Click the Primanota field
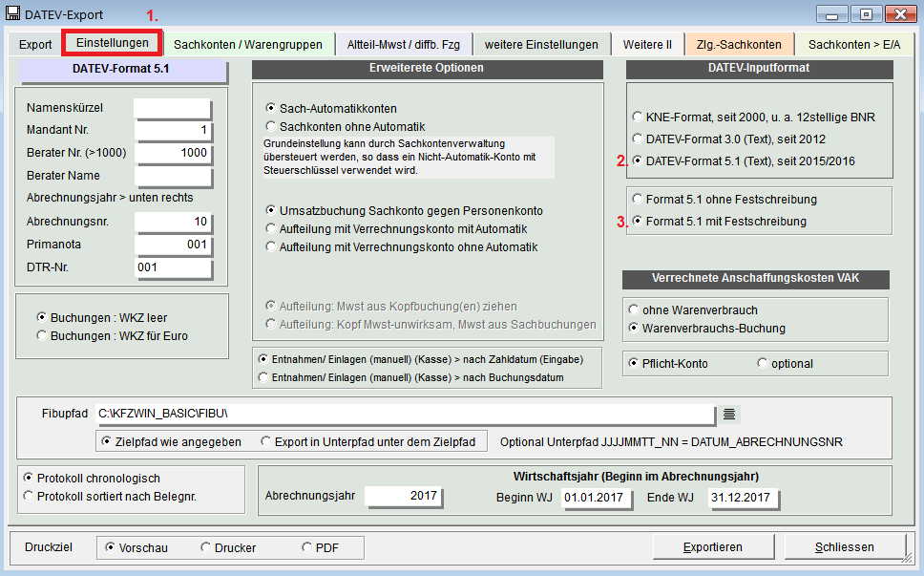This screenshot has width=924, height=576. (172, 245)
